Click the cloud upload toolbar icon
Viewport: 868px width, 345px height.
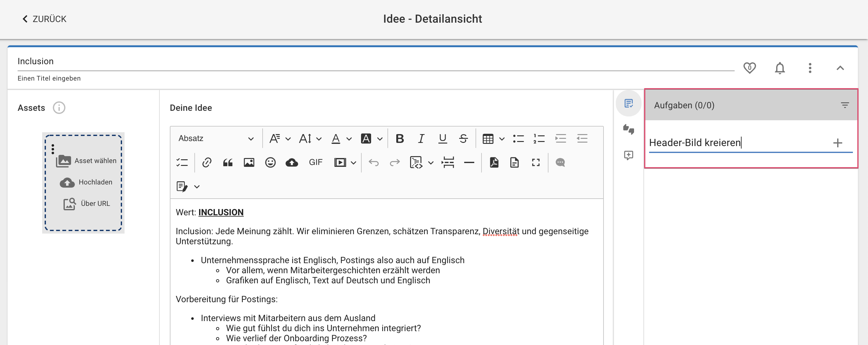(292, 162)
